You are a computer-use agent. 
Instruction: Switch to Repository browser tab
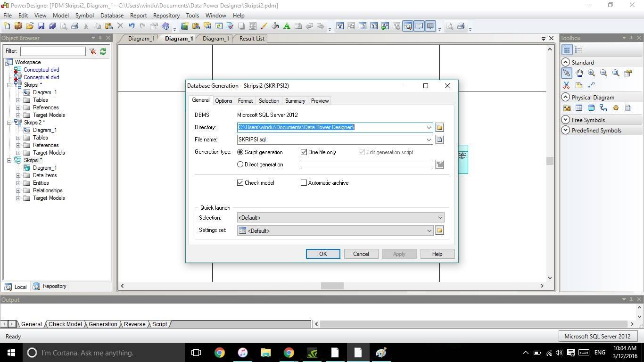coord(50,286)
